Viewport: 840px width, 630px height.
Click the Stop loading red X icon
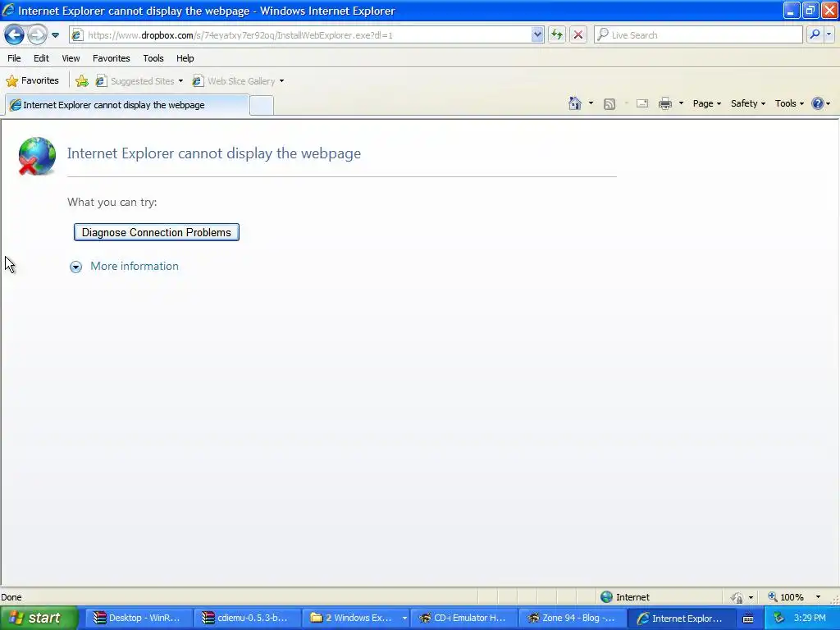578,35
